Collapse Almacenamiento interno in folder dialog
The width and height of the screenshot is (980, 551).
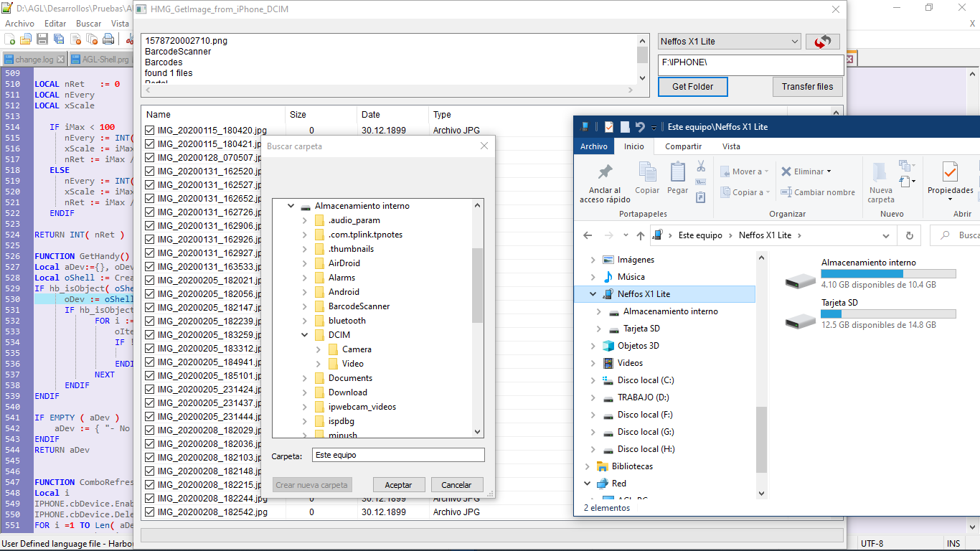click(x=291, y=206)
